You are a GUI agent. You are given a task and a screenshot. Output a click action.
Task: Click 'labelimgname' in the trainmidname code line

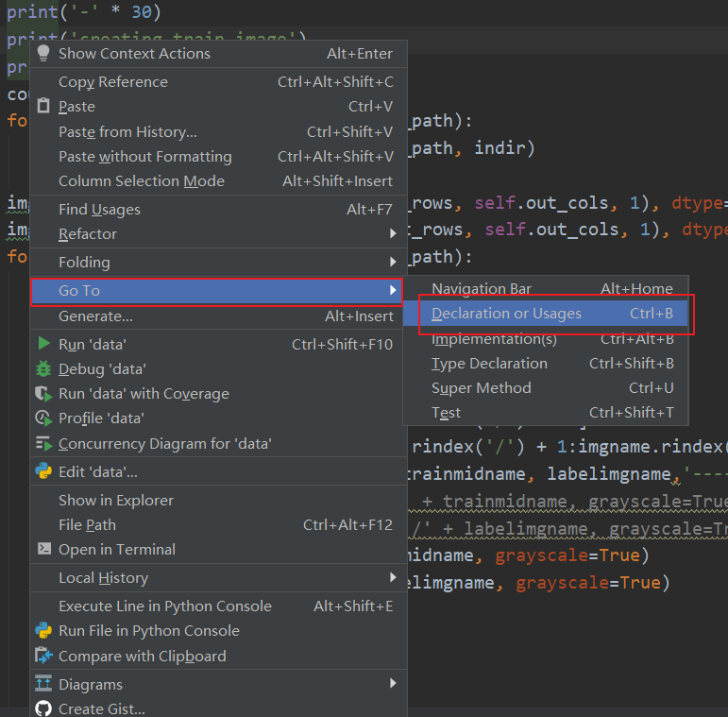[609, 473]
